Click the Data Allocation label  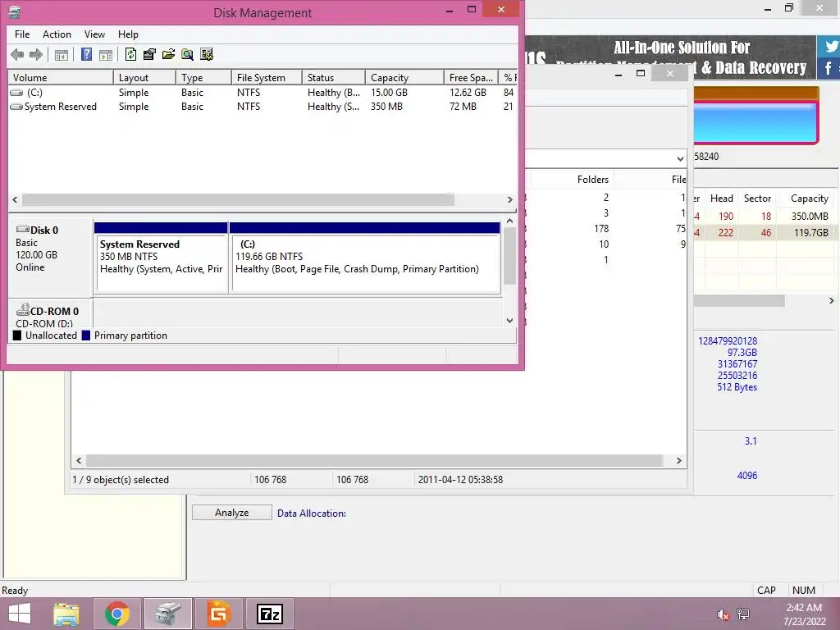(x=312, y=514)
